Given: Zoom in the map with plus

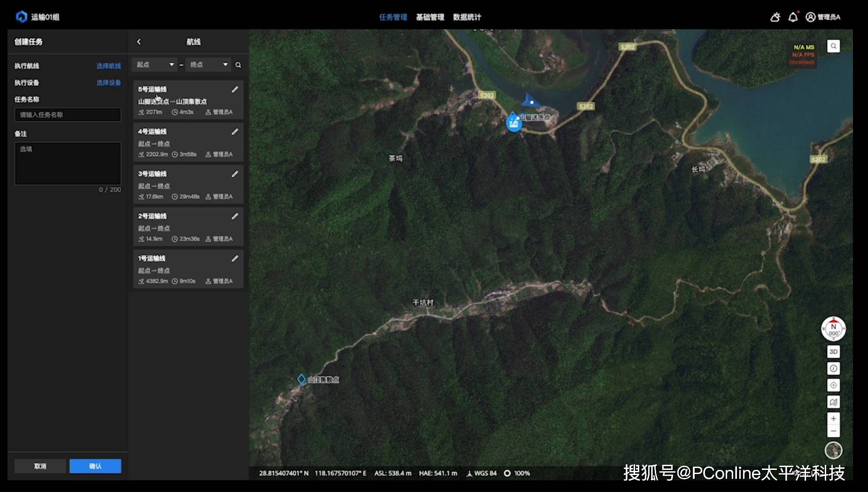Looking at the screenshot, I should point(834,419).
